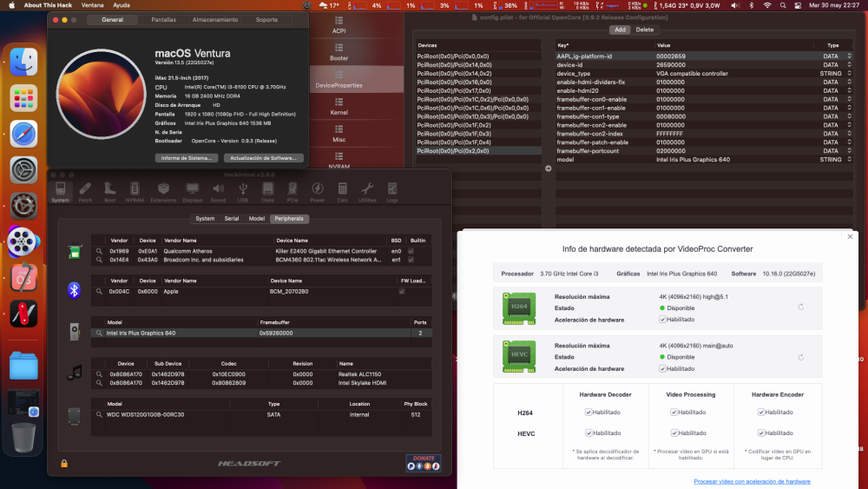Select PciRoot(0x0)/Pci(0x1F,0x3) device row

[479, 134]
